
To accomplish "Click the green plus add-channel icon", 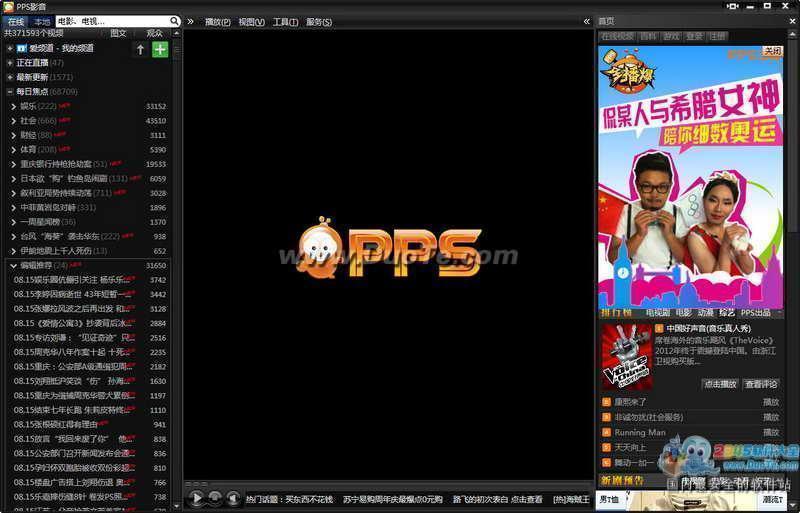I will click(160, 49).
